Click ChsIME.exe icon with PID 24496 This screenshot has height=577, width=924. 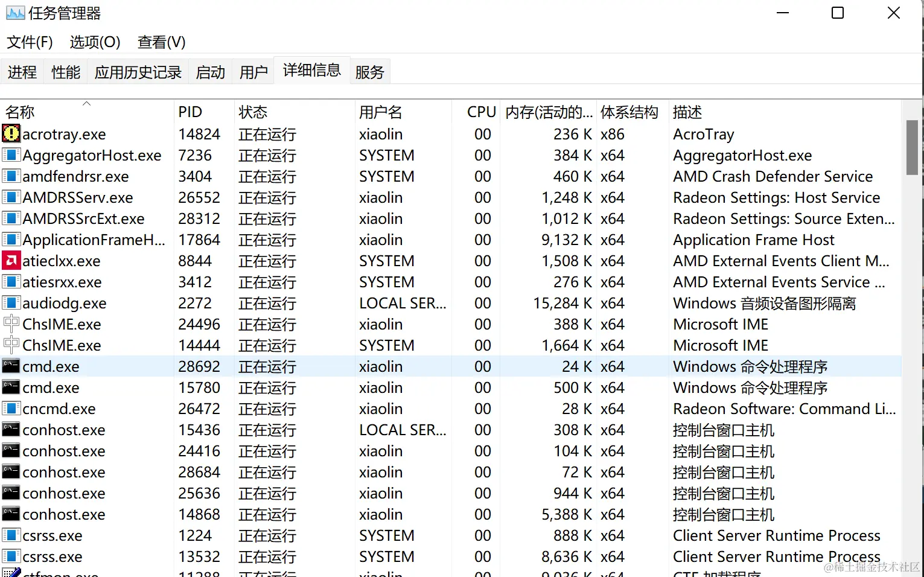click(x=11, y=324)
